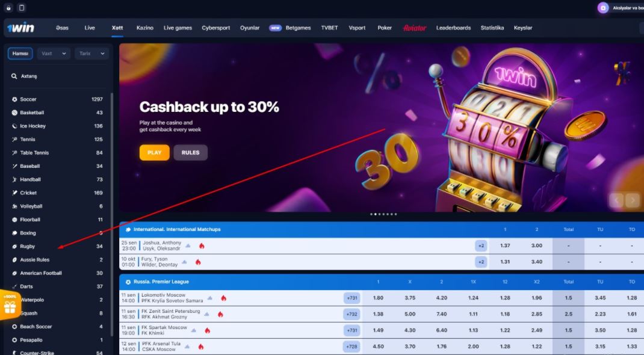Image resolution: width=644 pixels, height=355 pixels.
Task: Open the gift box bonus icon
Action: [10, 306]
